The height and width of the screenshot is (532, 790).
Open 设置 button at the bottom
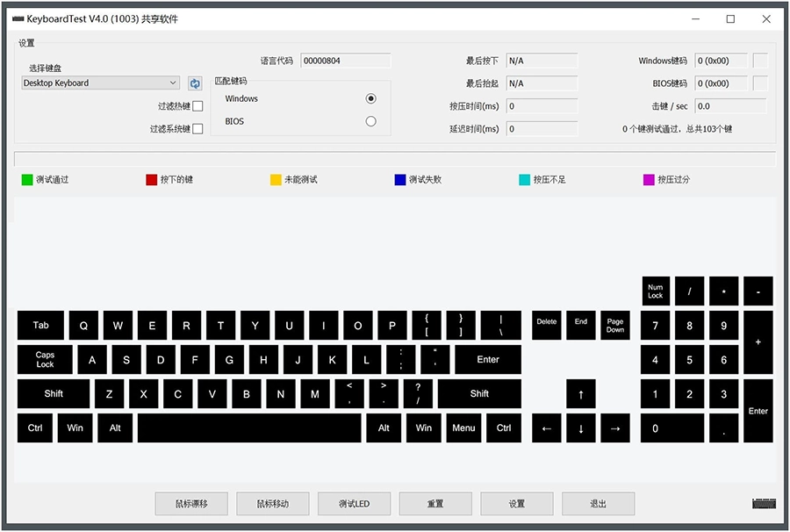pyautogui.click(x=517, y=504)
